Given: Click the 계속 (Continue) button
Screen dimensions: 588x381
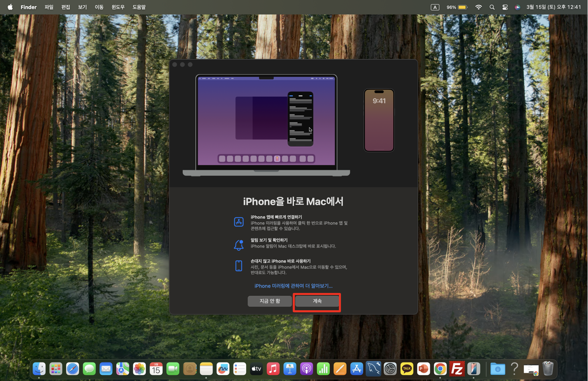Looking at the screenshot, I should pos(317,301).
